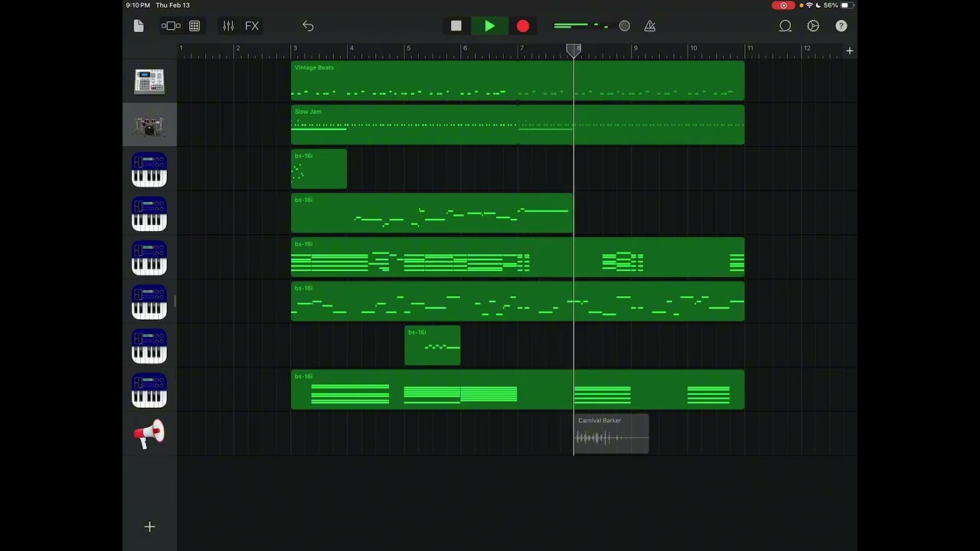
Task: Jump to bar 5 on the ruler
Action: [408, 49]
